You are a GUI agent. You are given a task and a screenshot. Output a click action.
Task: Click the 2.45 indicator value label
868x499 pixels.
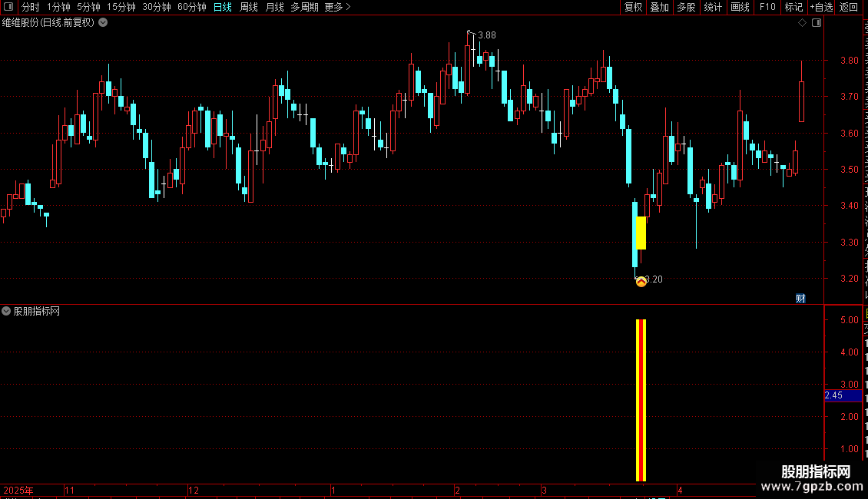[x=833, y=395]
